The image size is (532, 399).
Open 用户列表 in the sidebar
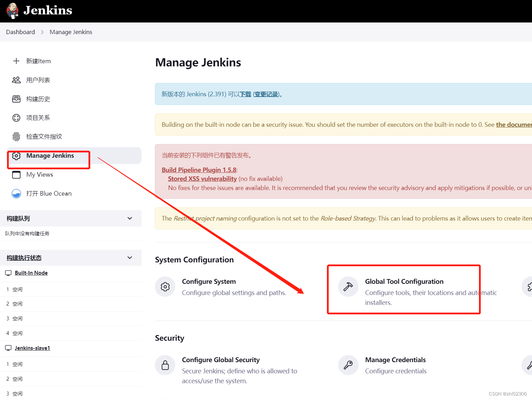click(x=38, y=80)
